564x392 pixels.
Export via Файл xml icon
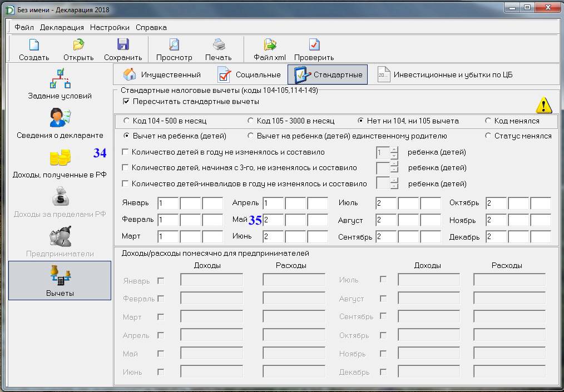point(270,46)
